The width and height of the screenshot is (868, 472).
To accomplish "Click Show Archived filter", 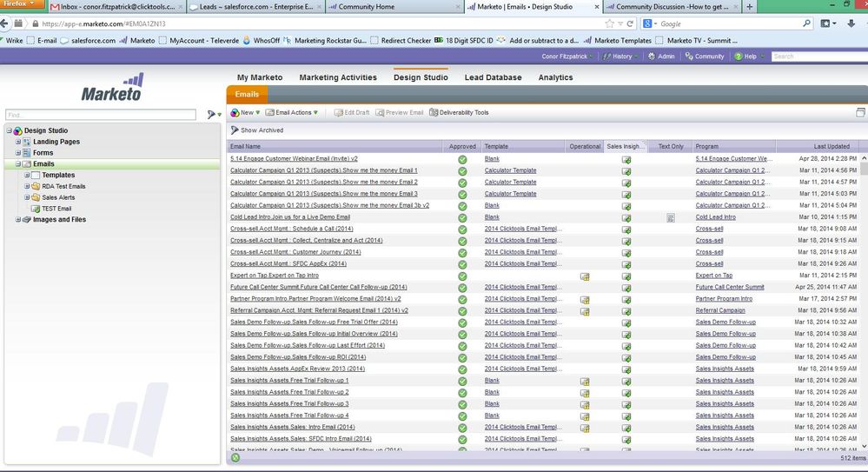I will (x=257, y=130).
